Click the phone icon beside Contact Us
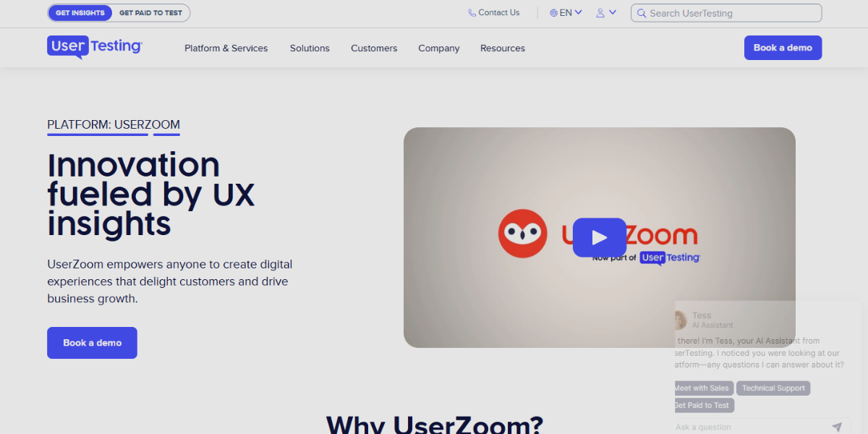Screen dimensions: 868x434 pyautogui.click(x=472, y=12)
